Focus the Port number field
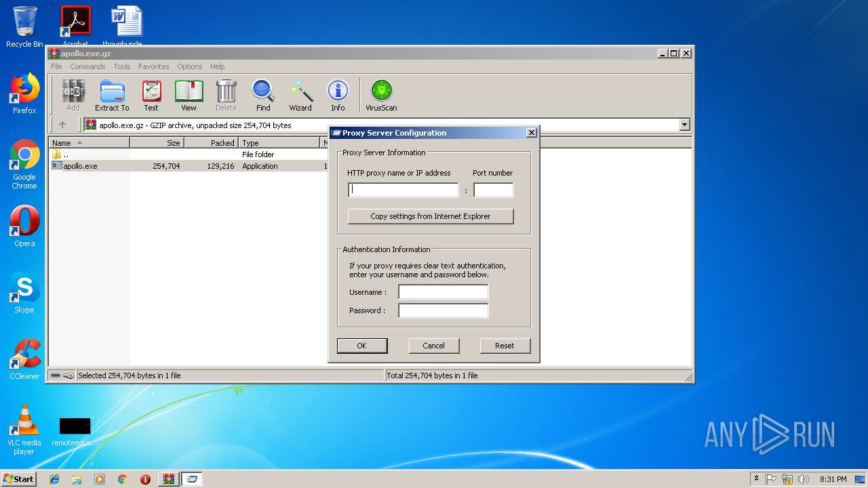Screen dimensions: 868x488 [x=493, y=190]
